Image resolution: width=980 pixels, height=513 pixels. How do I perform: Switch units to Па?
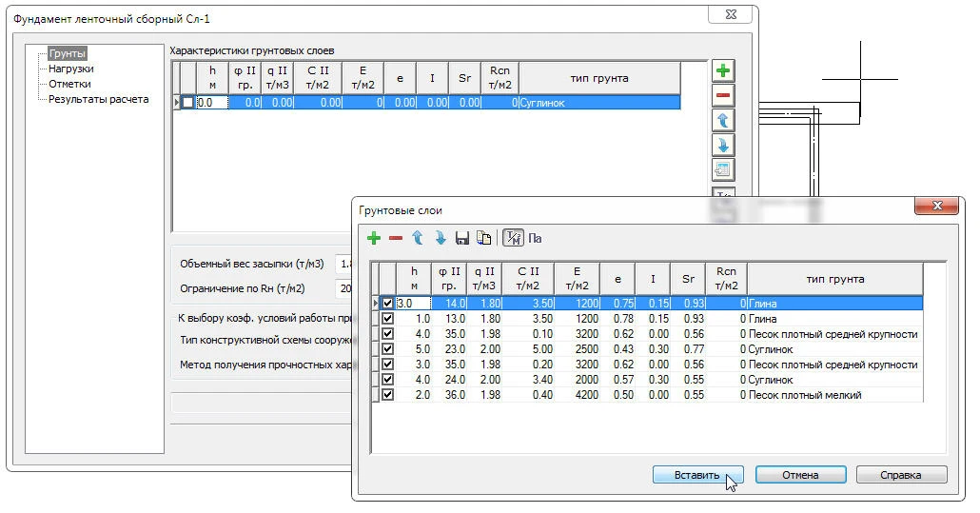[x=535, y=238]
